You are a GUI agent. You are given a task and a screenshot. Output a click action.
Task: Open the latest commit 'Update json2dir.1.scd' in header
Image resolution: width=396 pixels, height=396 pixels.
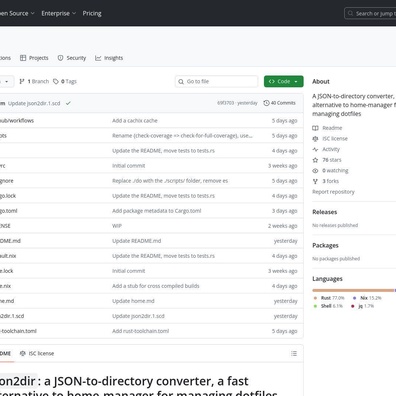(x=34, y=103)
